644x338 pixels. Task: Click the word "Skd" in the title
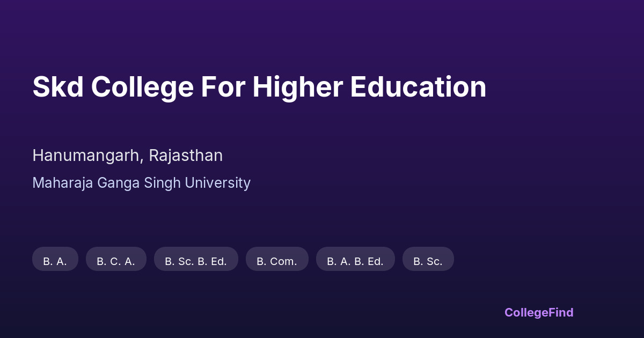[x=58, y=87]
